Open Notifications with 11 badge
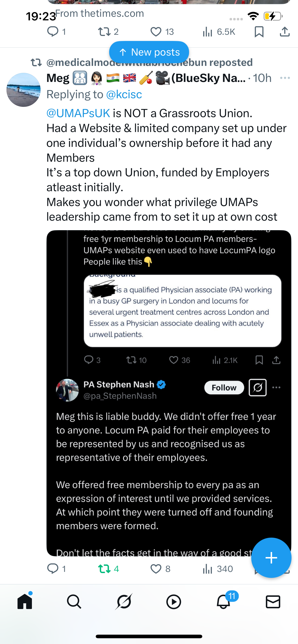 pyautogui.click(x=224, y=602)
